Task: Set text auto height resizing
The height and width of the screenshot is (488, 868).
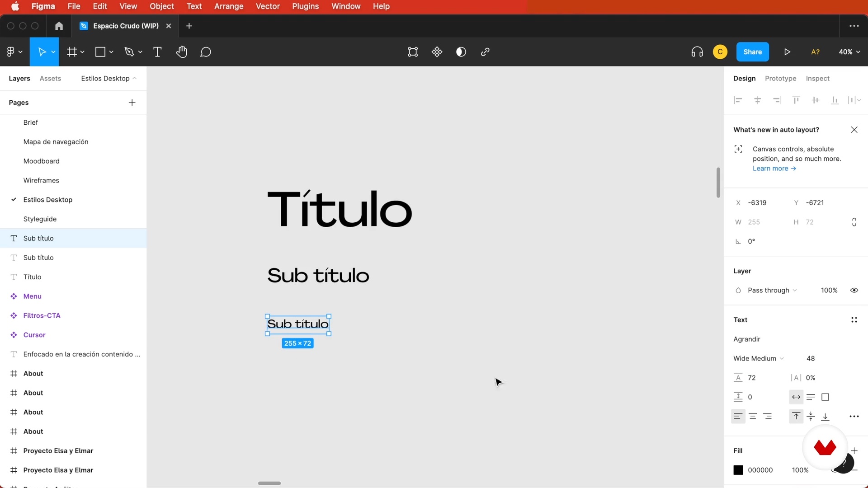Action: pos(811,397)
